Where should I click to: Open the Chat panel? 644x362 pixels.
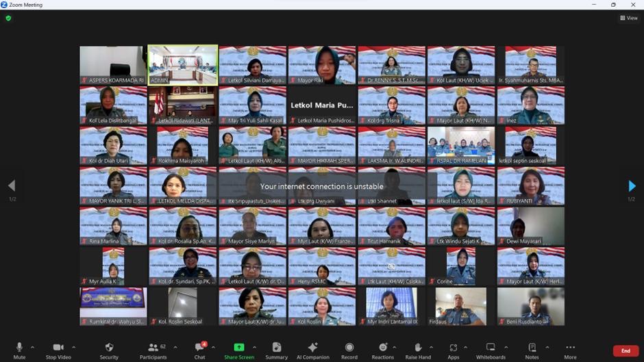pos(199,350)
